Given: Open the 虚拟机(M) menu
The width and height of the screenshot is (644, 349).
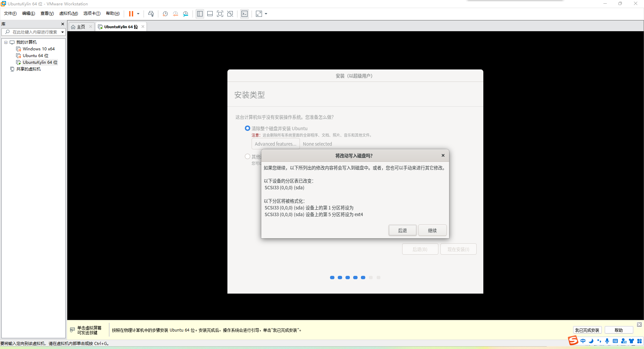Looking at the screenshot, I should [x=68, y=13].
